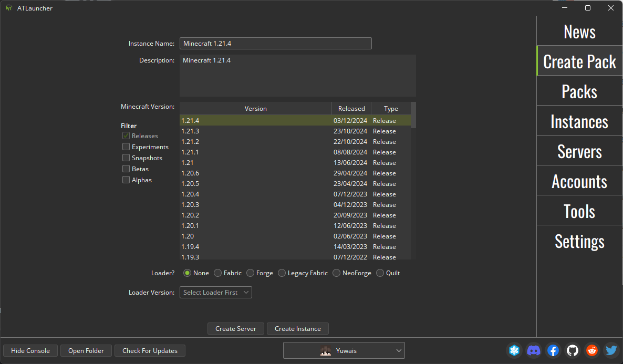Click the Yuwais account avatar head
Image resolution: width=623 pixels, height=364 pixels.
pyautogui.click(x=326, y=351)
